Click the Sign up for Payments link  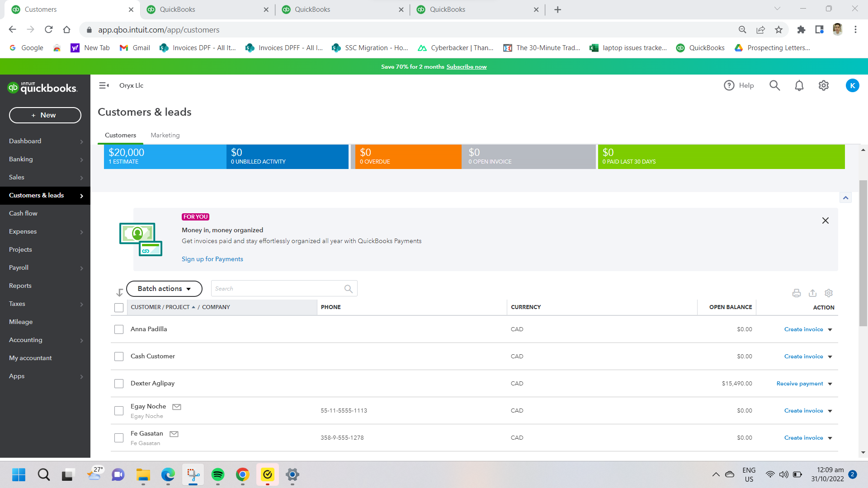coord(212,259)
